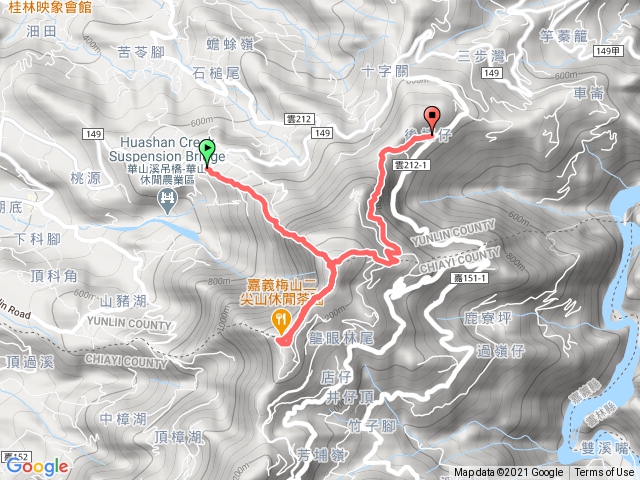This screenshot has width=640, height=480.
Task: Click the 嘉151-1 road shield
Action: click(470, 278)
